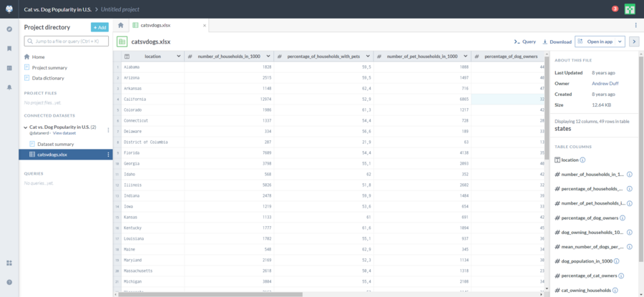Select the Massachusetts cell

click(153, 271)
